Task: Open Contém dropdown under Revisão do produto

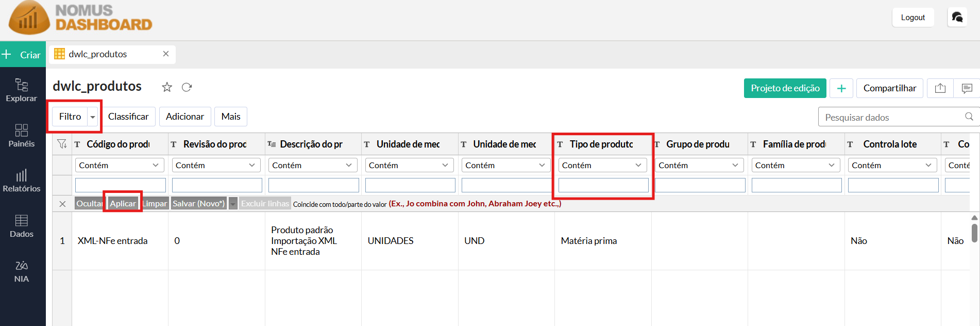Action: [216, 165]
